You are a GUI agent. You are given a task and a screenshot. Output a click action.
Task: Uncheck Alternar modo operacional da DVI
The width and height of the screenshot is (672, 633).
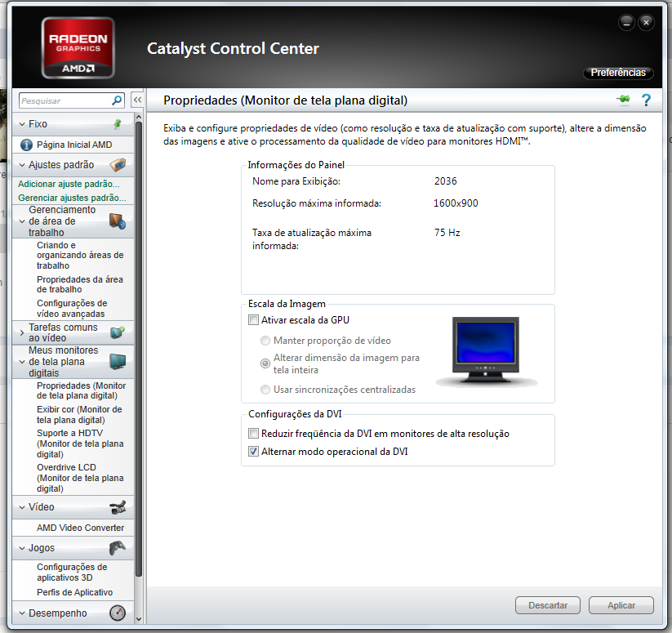[253, 452]
